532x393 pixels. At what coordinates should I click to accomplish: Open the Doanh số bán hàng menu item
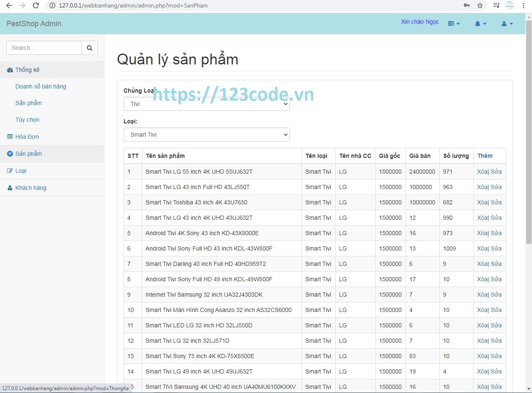pos(41,86)
